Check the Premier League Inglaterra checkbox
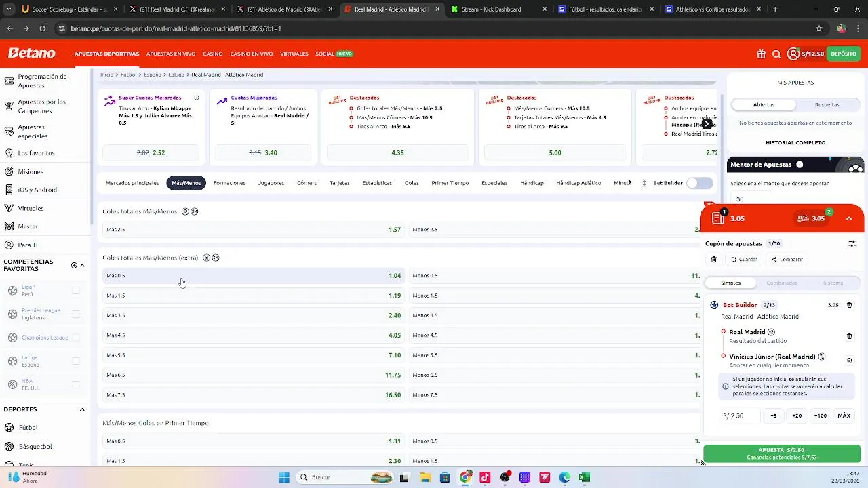This screenshot has height=488, width=868. click(x=76, y=314)
